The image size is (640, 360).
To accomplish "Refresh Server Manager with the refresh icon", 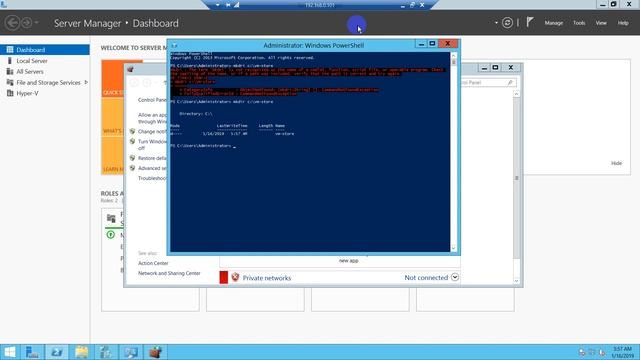I will pos(507,23).
